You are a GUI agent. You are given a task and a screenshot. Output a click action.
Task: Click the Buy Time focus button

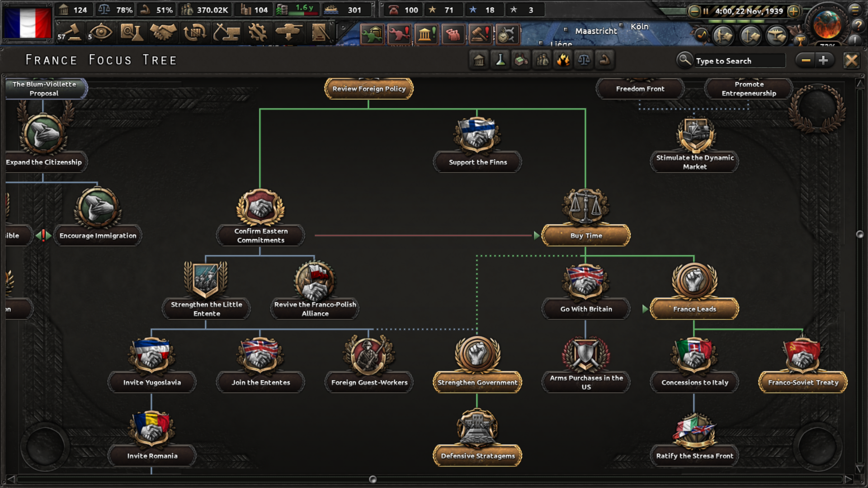pos(586,235)
